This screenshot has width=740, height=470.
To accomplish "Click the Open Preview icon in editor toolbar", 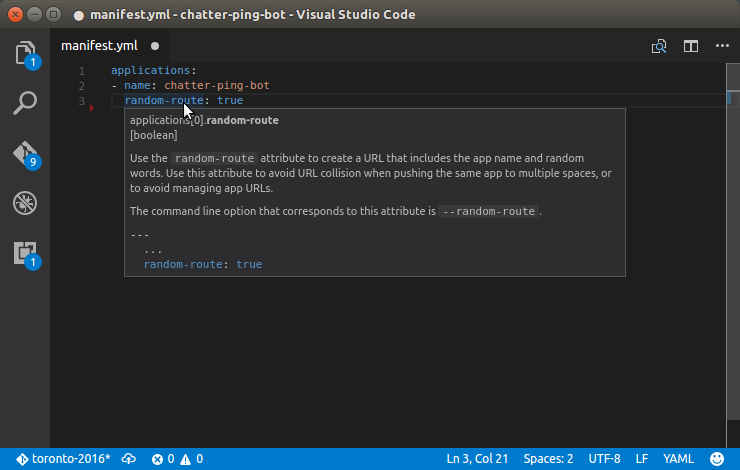I will pyautogui.click(x=659, y=46).
